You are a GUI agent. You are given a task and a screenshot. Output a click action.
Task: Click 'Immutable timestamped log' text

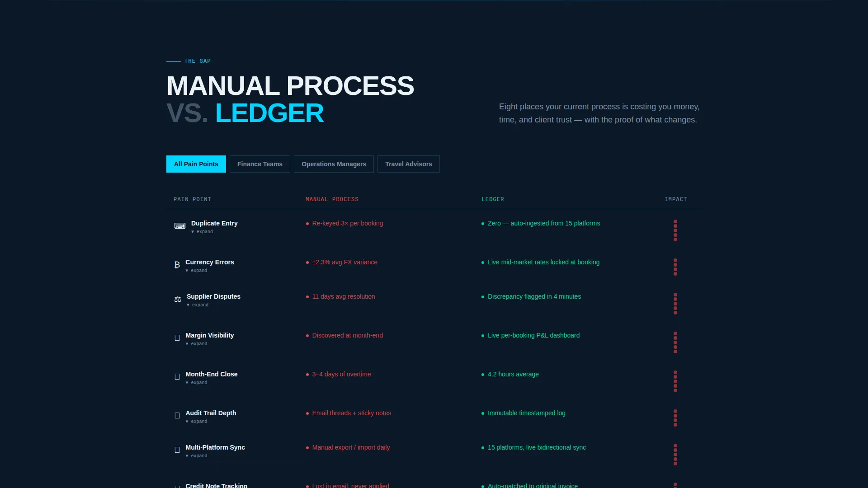[526, 413]
